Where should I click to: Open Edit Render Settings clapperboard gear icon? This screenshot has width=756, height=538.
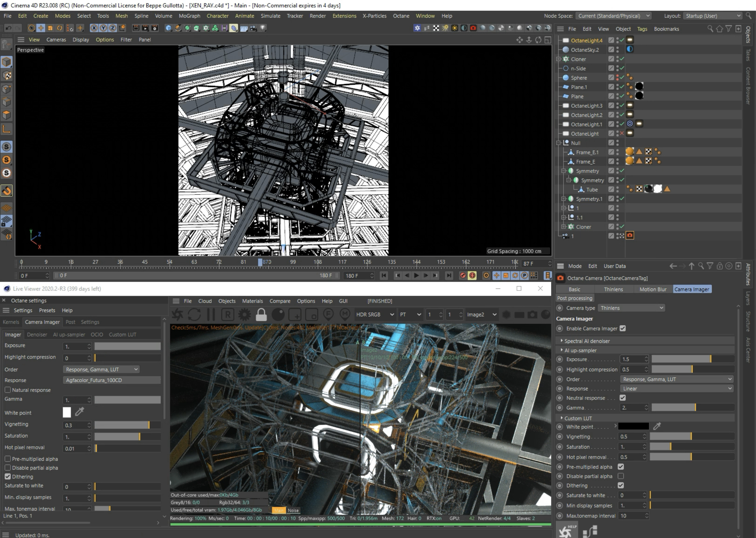(x=155, y=28)
